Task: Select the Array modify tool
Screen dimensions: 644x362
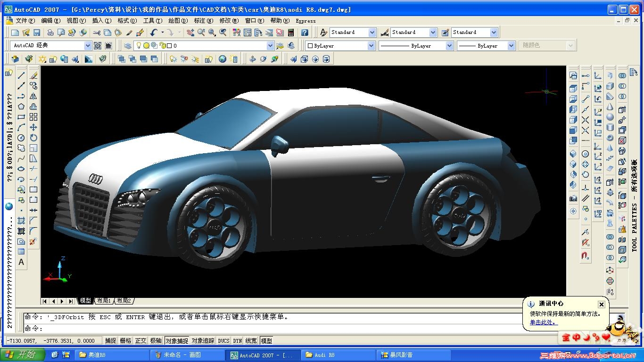Action: coord(33,117)
